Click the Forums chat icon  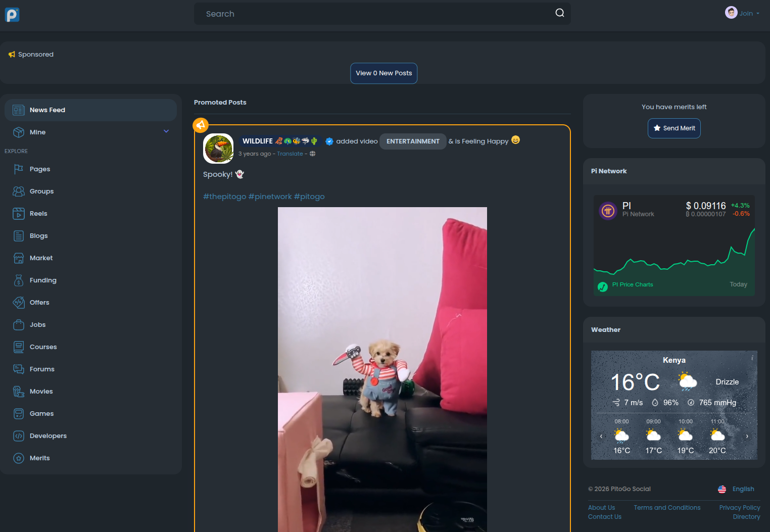pos(19,369)
